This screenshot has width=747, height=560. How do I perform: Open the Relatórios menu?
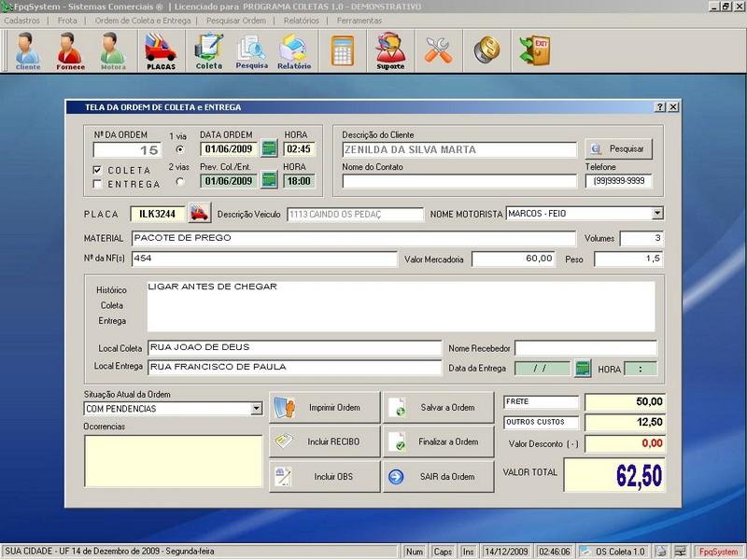pos(299,20)
